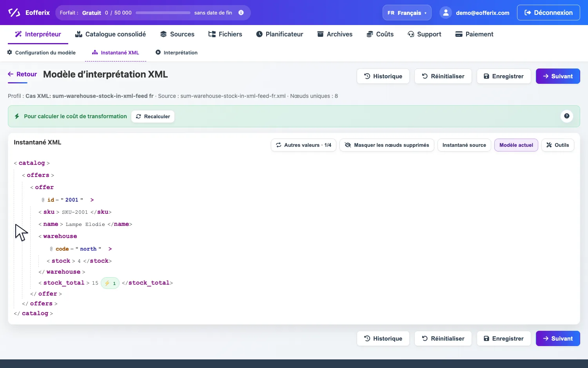The height and width of the screenshot is (368, 588).
Task: Select the Instantané XML step
Action: [x=116, y=52]
